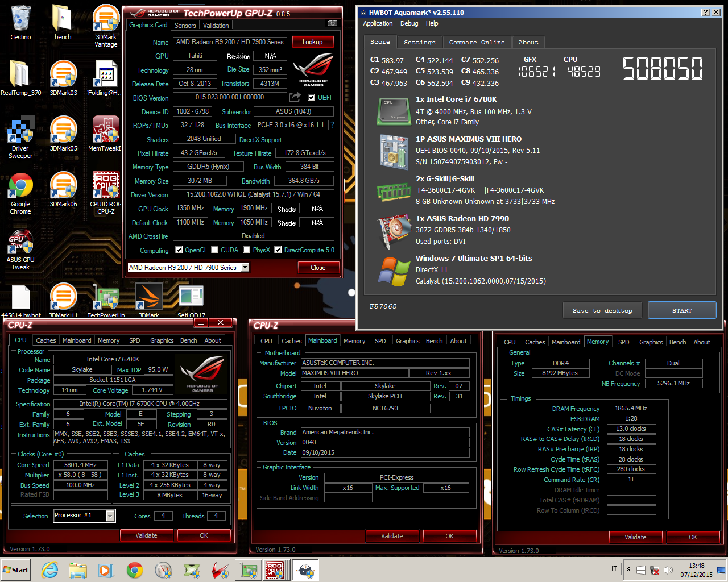Open the Processor #1 selection dropdown
Viewport: 728px width, 582px height.
click(110, 516)
